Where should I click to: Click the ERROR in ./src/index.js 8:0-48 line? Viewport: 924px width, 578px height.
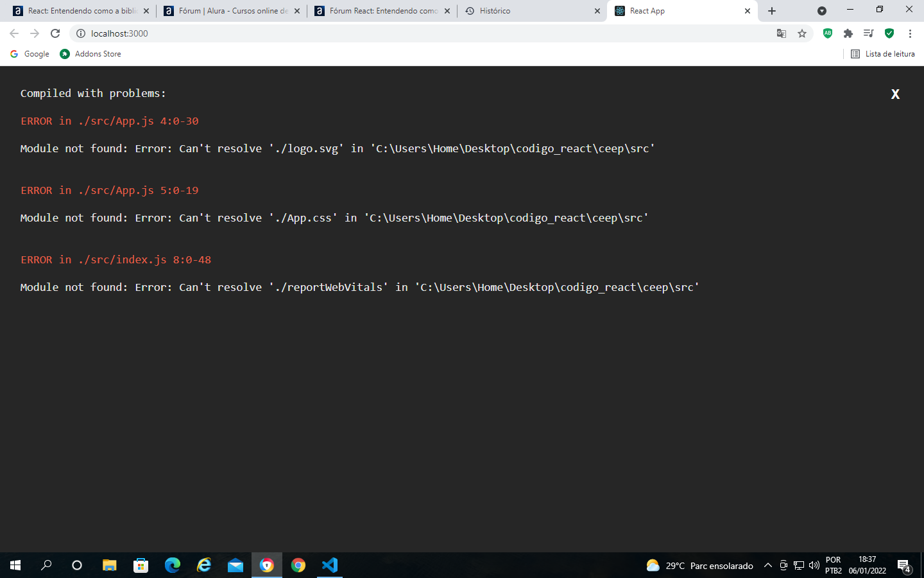point(116,259)
